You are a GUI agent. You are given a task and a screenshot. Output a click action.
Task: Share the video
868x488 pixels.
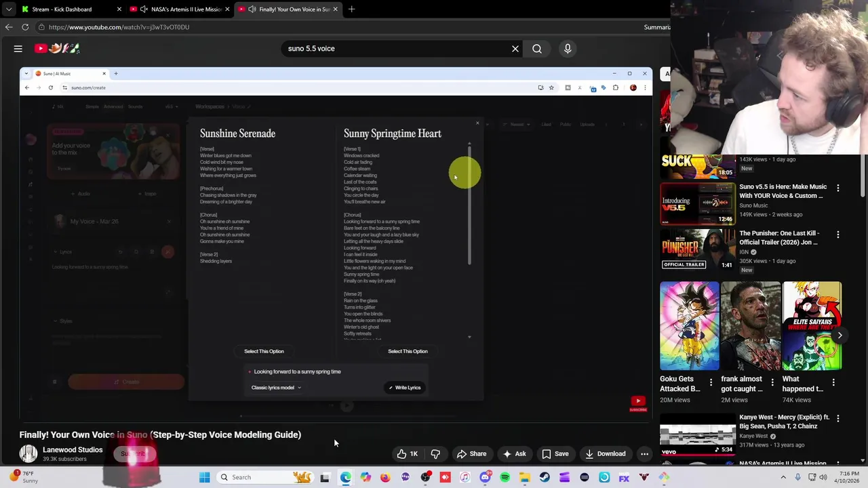[471, 454]
